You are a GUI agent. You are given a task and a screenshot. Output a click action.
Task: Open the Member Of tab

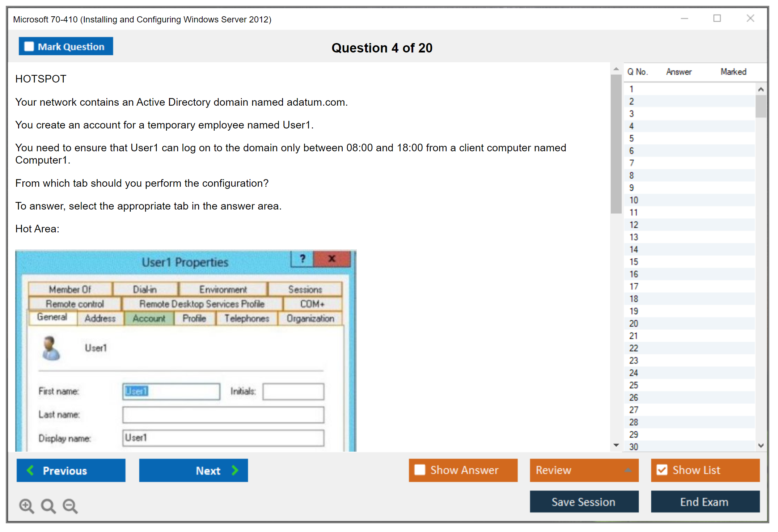[70, 290]
